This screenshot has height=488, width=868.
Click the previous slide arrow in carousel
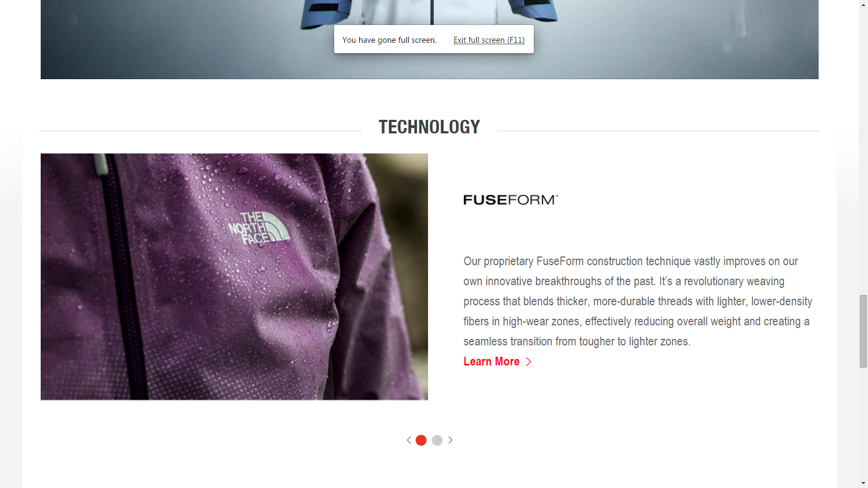coord(409,440)
